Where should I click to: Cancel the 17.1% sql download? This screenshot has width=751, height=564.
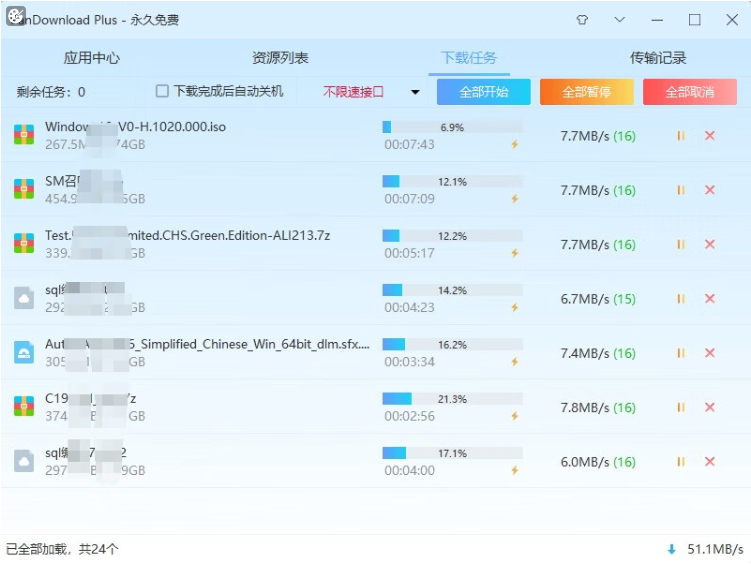click(710, 461)
